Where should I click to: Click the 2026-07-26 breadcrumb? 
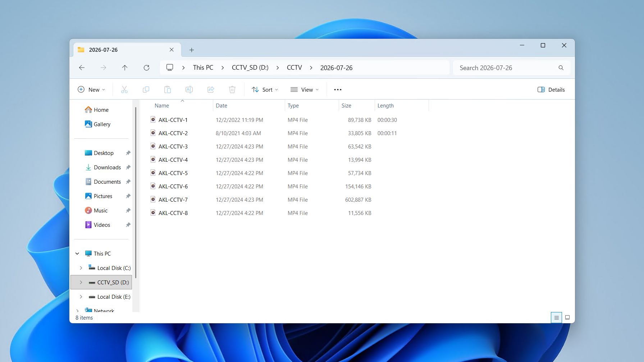pos(337,68)
